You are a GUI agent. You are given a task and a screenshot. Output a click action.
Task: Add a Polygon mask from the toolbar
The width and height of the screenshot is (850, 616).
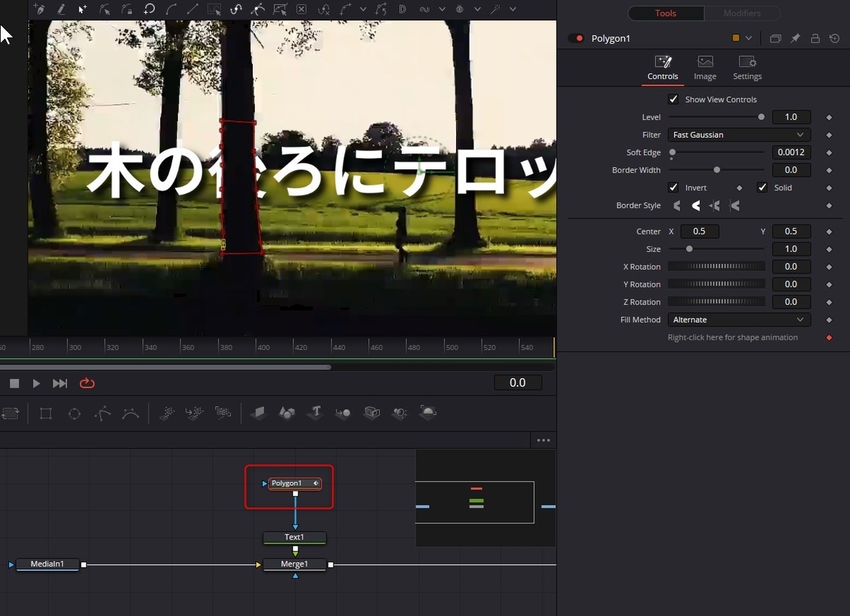click(103, 413)
